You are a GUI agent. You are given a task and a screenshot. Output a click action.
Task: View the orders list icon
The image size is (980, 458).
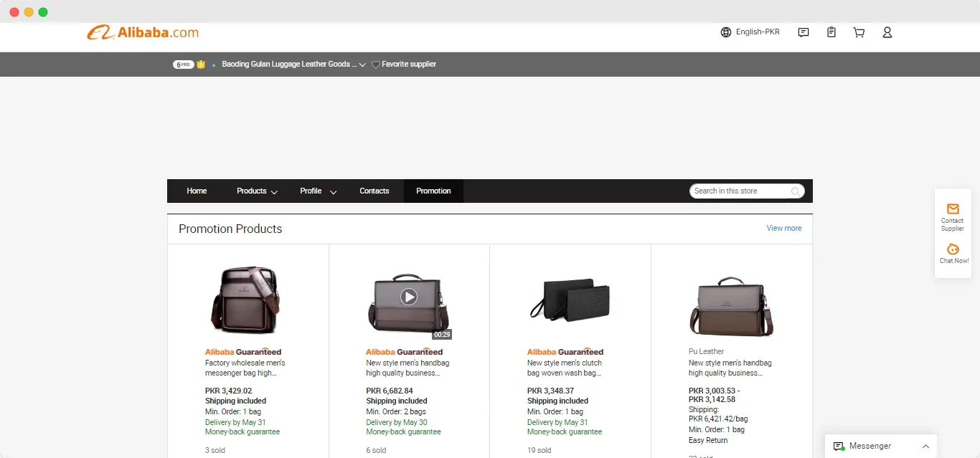[x=831, y=32]
